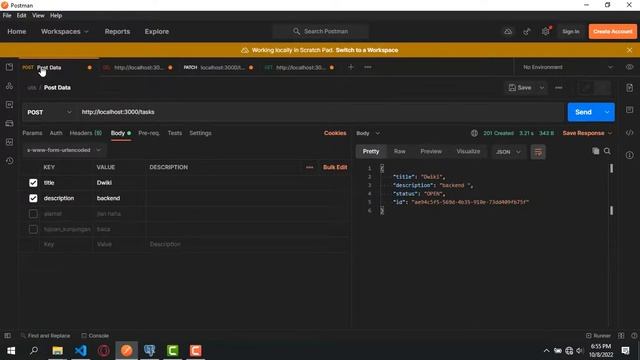The image size is (640, 360).
Task: Open the Help menu
Action: coord(56,16)
